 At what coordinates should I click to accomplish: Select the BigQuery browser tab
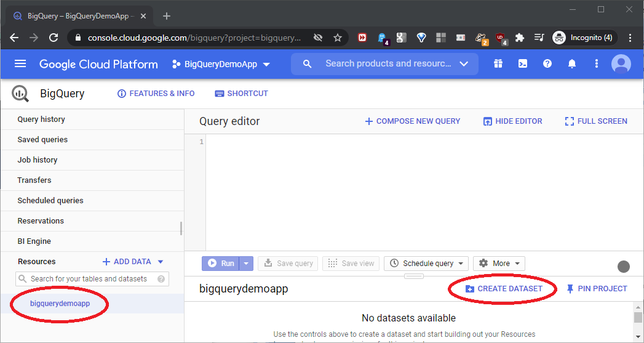click(78, 16)
